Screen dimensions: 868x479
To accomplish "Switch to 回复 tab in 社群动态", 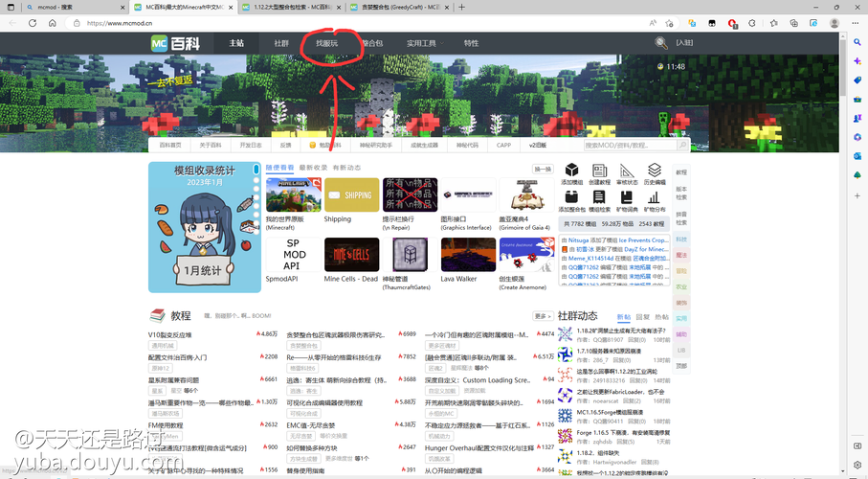I will [643, 317].
